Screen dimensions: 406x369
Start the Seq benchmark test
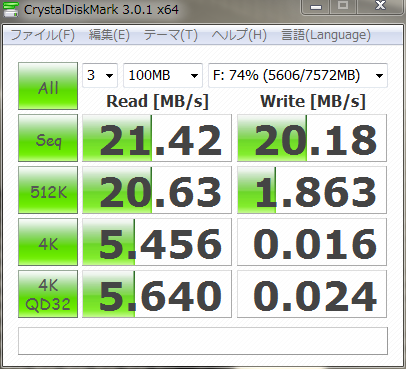(x=48, y=138)
